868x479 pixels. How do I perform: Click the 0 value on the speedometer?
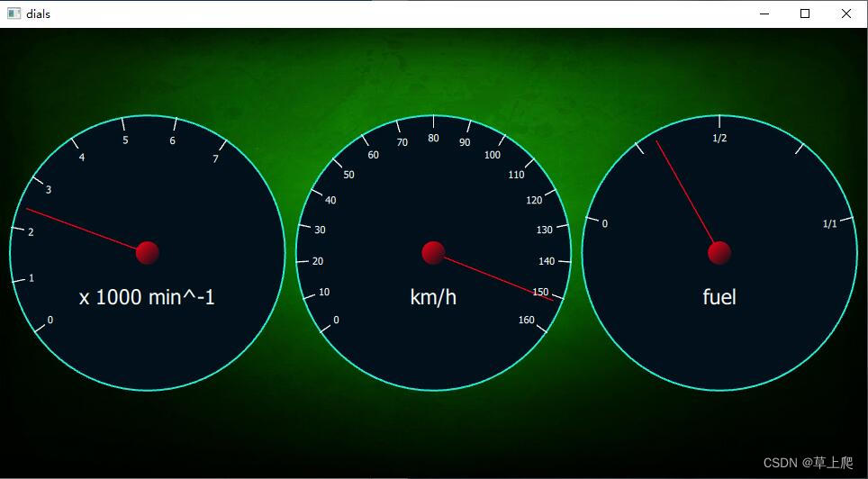point(336,320)
